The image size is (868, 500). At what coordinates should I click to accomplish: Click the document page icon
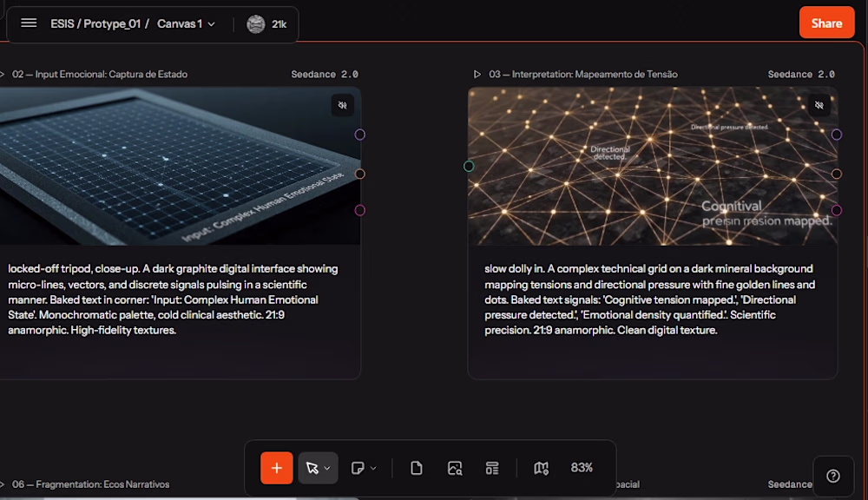(x=417, y=469)
